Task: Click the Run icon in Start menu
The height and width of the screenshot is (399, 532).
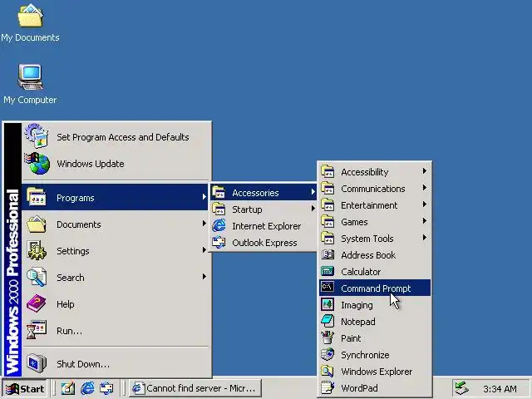Action: (37, 330)
